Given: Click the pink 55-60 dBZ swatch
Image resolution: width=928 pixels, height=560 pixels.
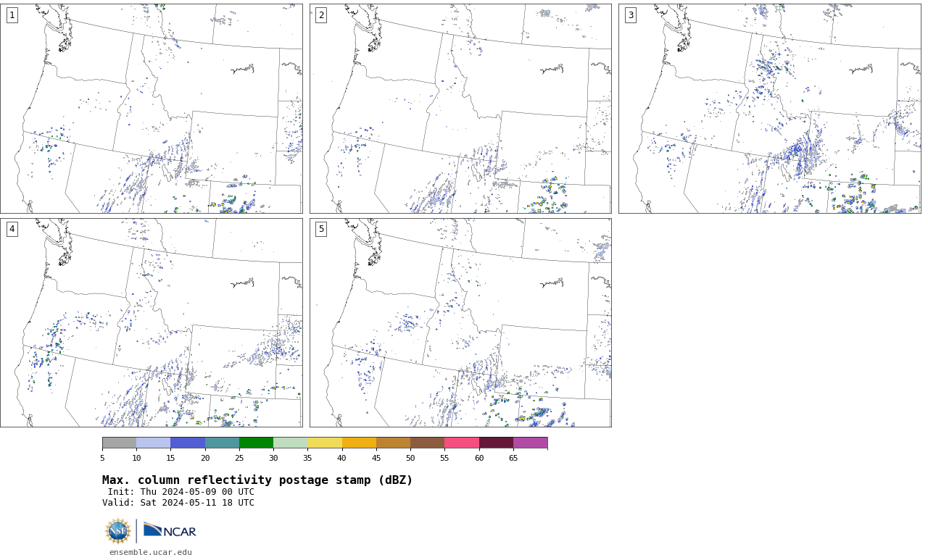Looking at the screenshot, I should (462, 443).
